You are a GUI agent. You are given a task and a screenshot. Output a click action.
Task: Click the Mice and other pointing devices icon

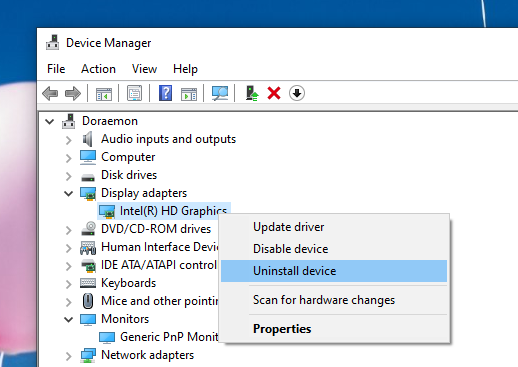pyautogui.click(x=88, y=301)
